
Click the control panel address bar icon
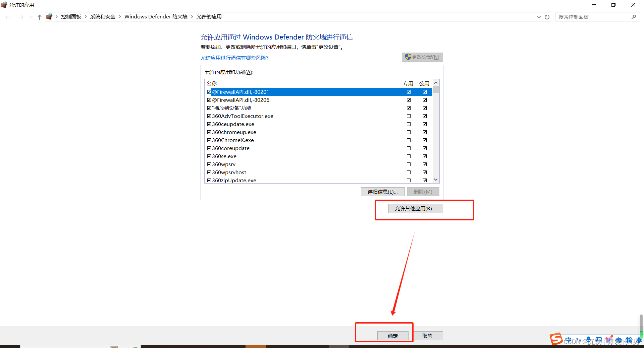(x=49, y=16)
